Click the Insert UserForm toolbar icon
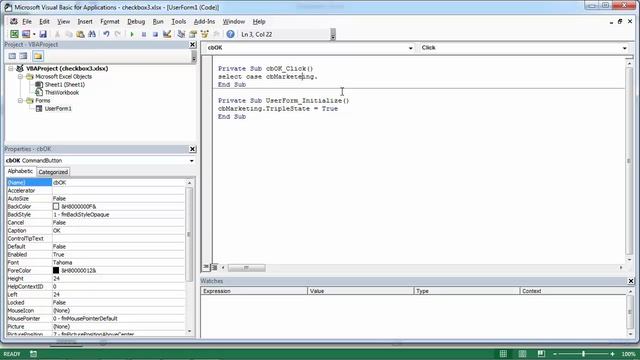 (x=26, y=34)
